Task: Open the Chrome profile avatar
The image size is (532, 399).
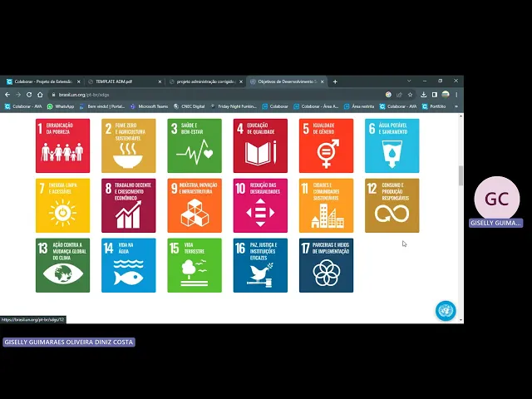Action: pos(446,94)
